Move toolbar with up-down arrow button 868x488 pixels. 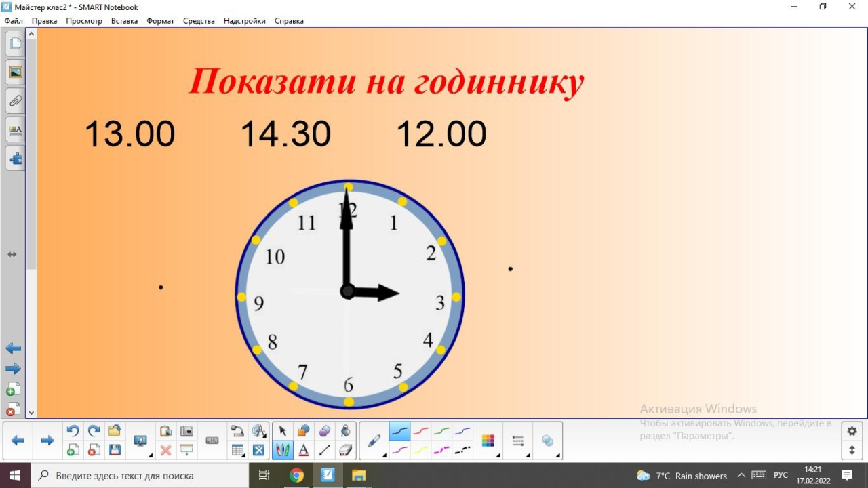coord(852,450)
